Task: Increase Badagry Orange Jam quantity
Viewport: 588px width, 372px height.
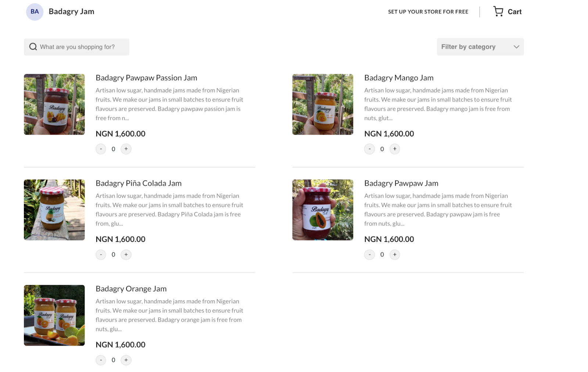Action: coord(126,360)
